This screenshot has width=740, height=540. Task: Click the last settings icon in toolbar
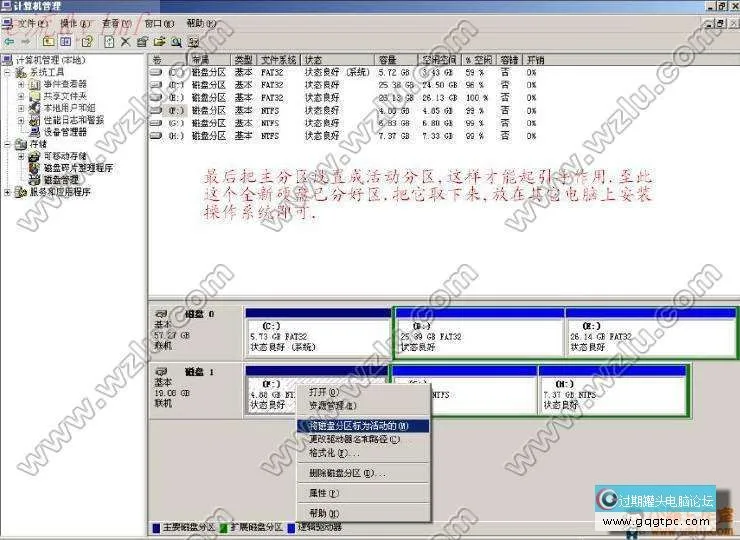pos(193,42)
